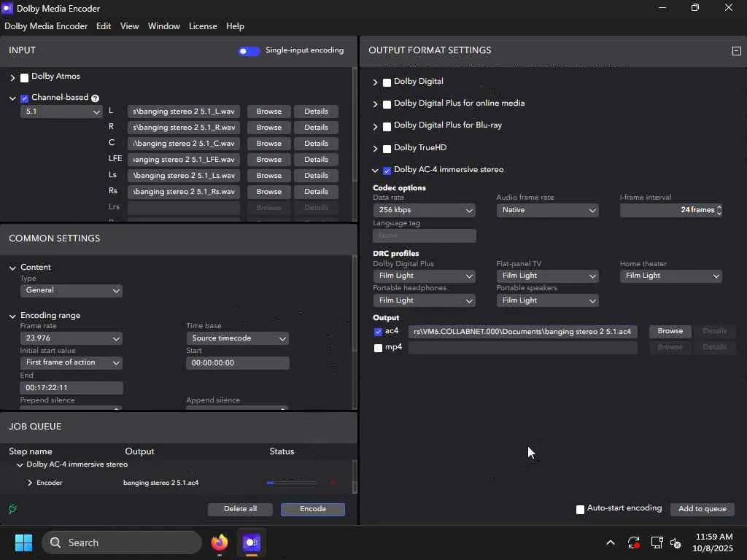Open the License menu
The width and height of the screenshot is (747, 560).
coord(203,26)
